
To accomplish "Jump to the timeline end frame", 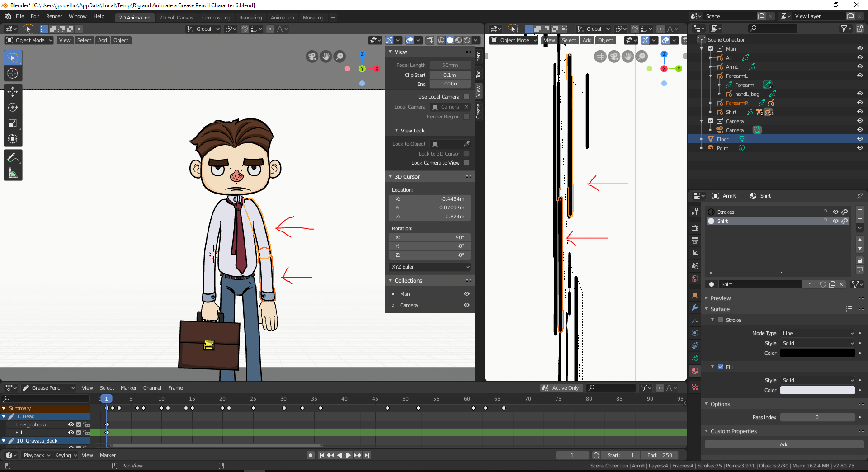I will [367, 455].
